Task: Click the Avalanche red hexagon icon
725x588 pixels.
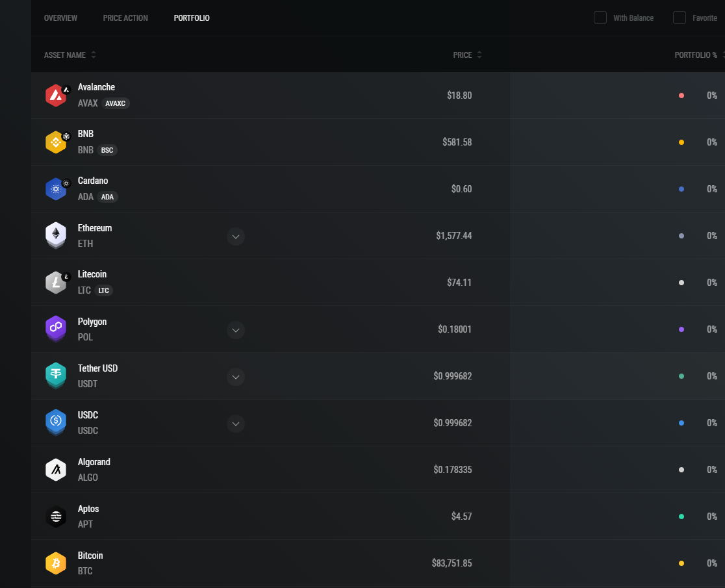Action: tap(56, 96)
